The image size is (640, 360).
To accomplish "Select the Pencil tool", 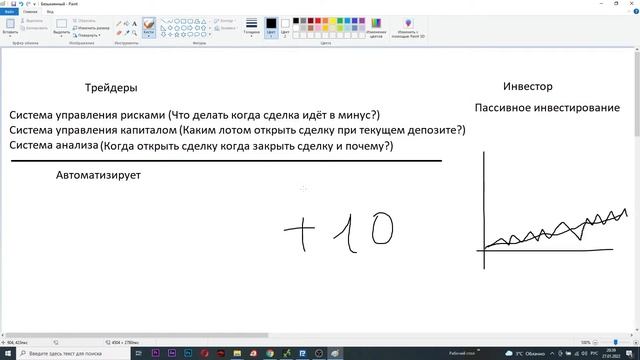I will [119, 24].
